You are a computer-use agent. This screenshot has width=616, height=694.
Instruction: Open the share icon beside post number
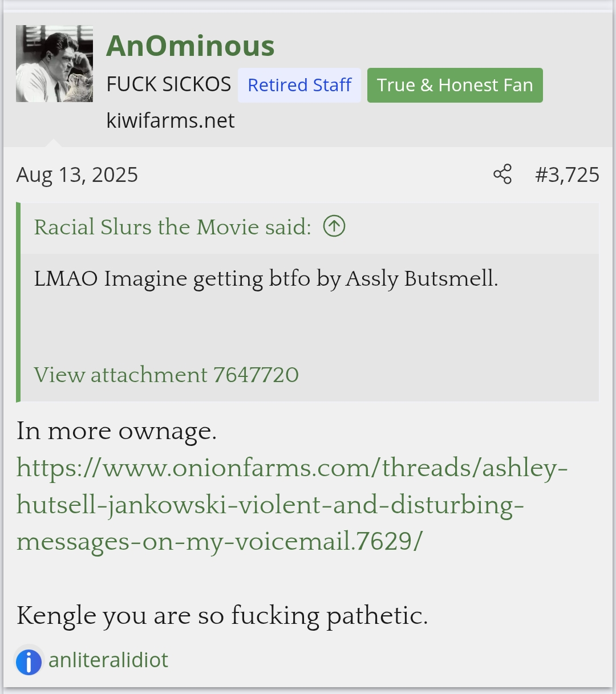pyautogui.click(x=502, y=174)
